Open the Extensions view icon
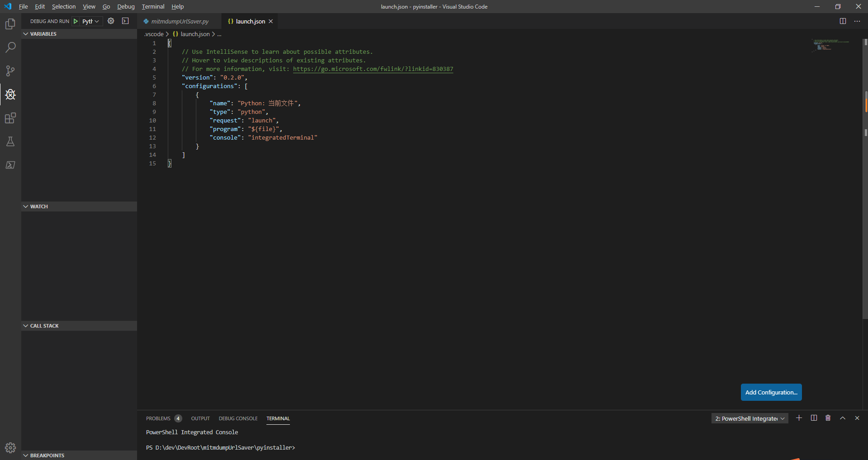868x460 pixels. 10,118
